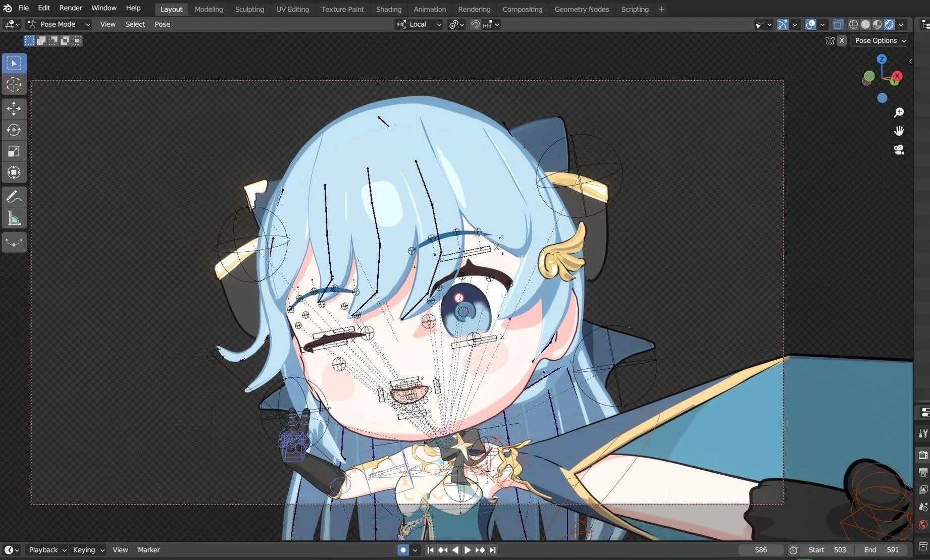The height and width of the screenshot is (560, 930).
Task: Open the File menu
Action: 23,8
